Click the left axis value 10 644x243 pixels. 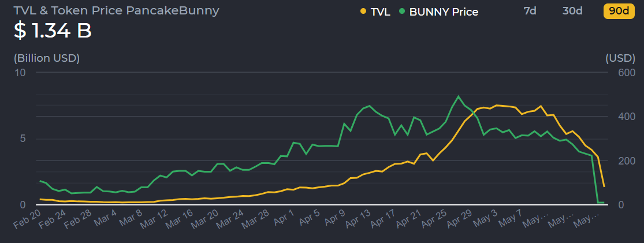coord(20,73)
